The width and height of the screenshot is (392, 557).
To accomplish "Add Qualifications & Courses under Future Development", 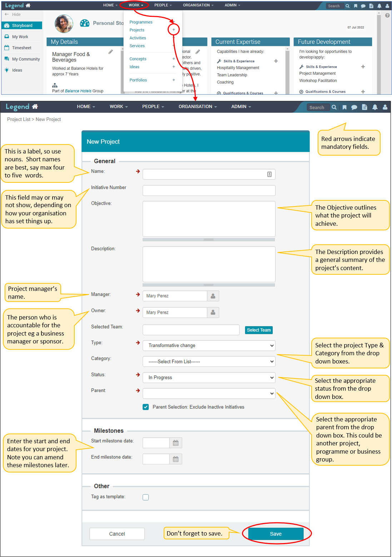I will [x=363, y=92].
